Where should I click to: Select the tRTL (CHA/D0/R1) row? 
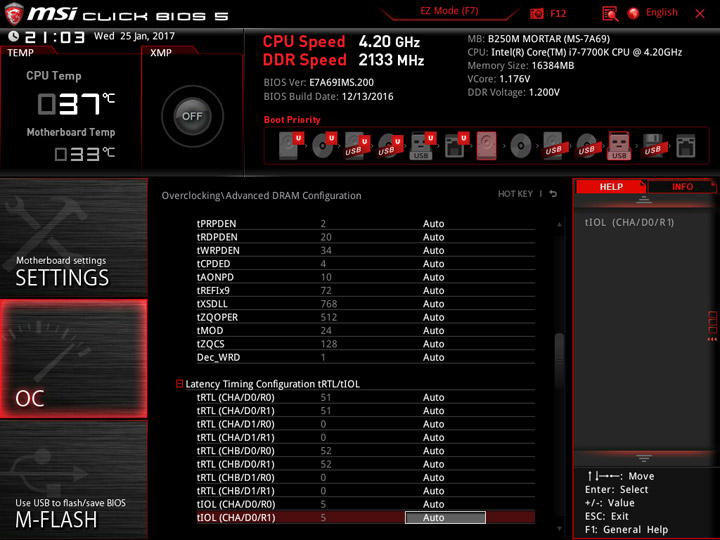[x=366, y=411]
